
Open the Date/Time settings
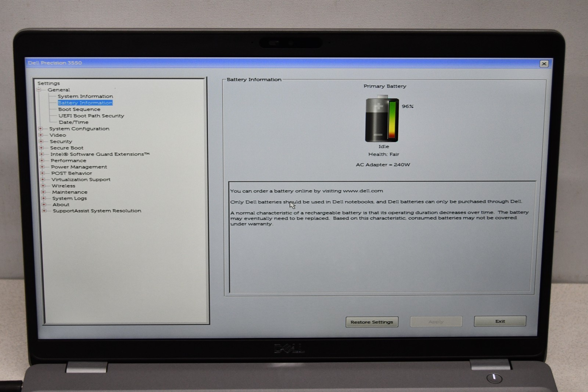[73, 122]
